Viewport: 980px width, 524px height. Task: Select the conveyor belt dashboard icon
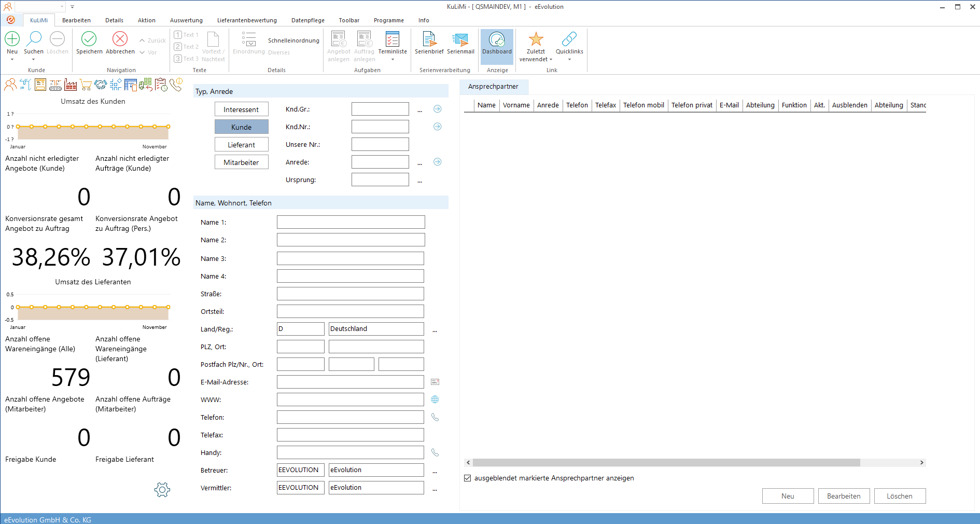pos(55,85)
